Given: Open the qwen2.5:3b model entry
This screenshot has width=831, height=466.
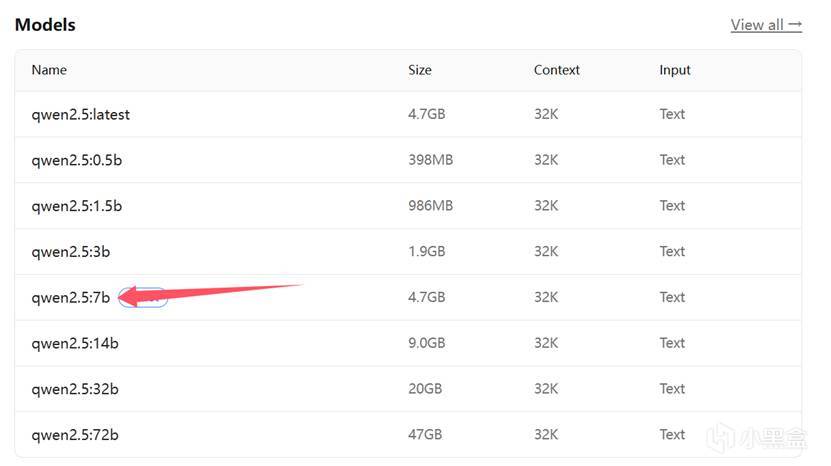Looking at the screenshot, I should pyautogui.click(x=69, y=252).
